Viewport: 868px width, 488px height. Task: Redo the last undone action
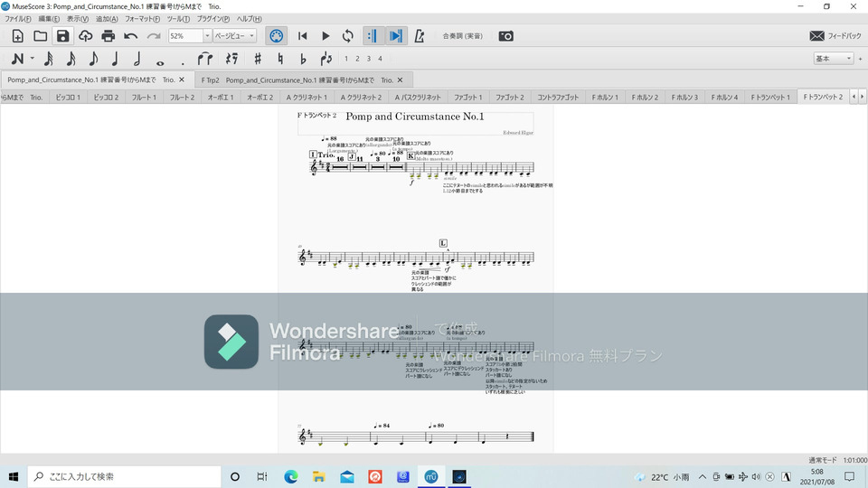[154, 36]
